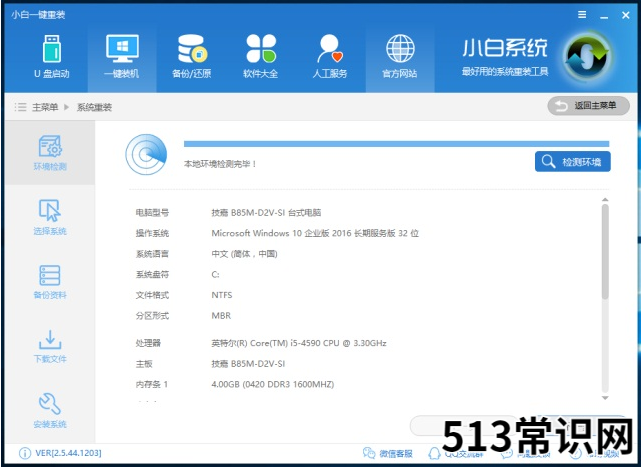Close the 小白一键重装 window
Screen dimensions: 643x467
click(625, 15)
